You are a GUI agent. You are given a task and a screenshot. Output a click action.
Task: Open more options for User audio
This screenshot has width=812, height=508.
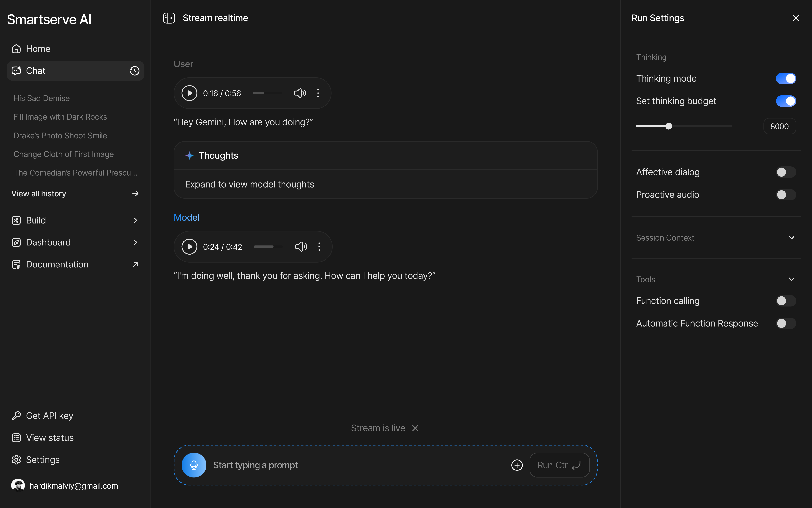(318, 93)
